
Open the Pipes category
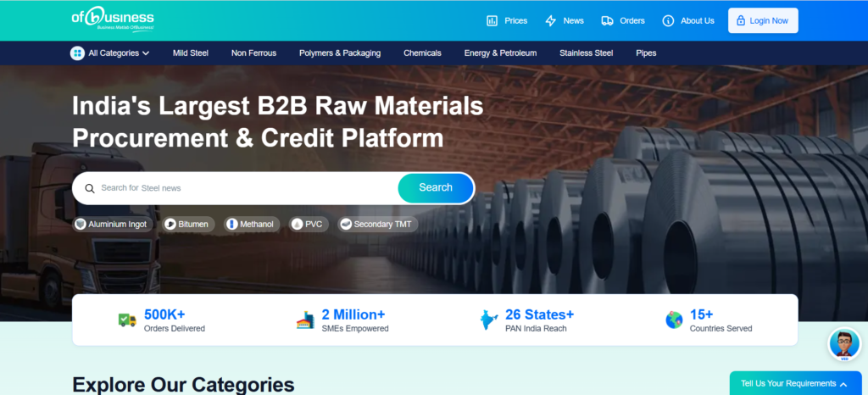[646, 53]
